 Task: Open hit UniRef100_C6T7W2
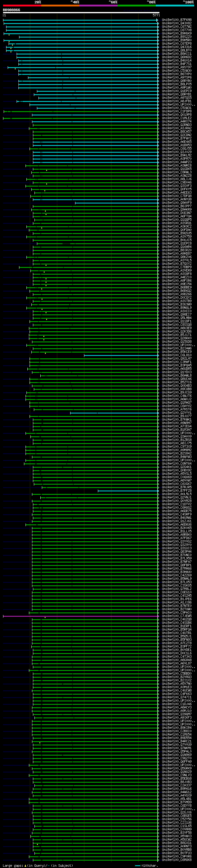click(177, 26)
